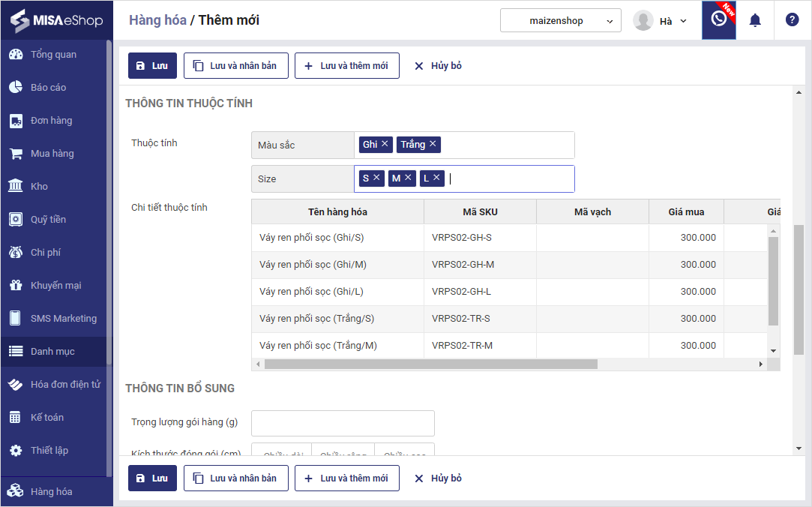Screen dimensions: 812x507
Task: Remove the Ghi color tag
Action: tap(385, 143)
